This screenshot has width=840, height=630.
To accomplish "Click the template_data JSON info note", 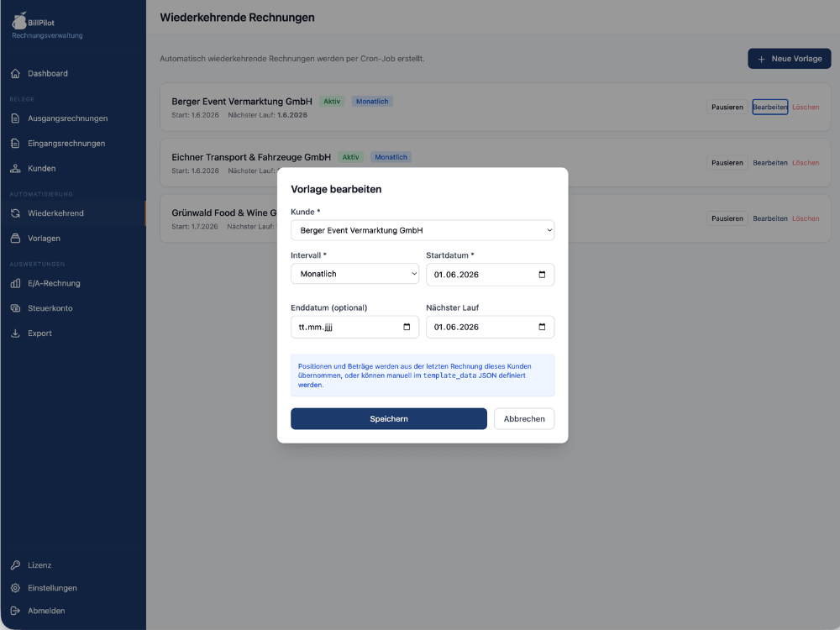I will [x=423, y=375].
